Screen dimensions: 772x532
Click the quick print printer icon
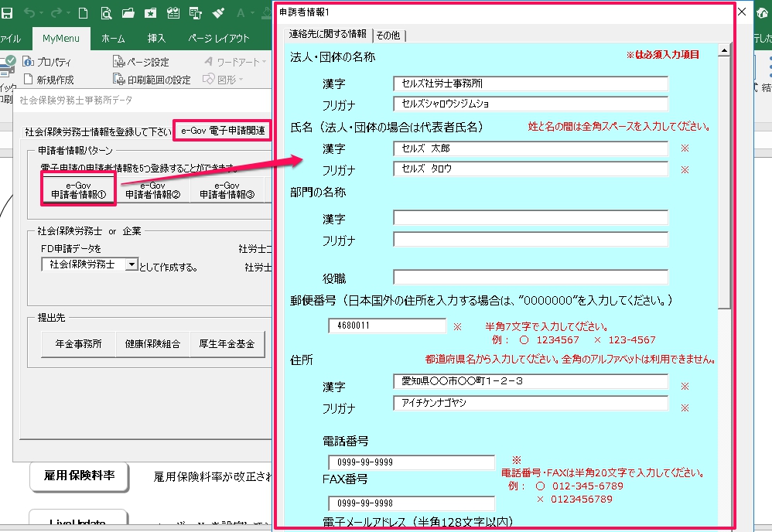[8, 66]
